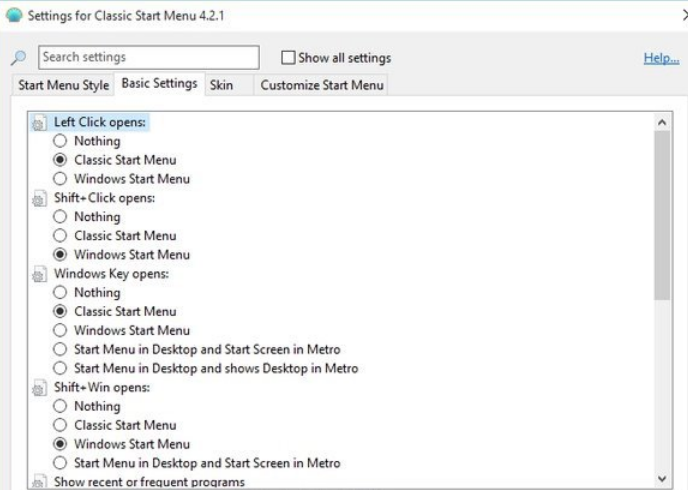Choose Start Screen in Metro under Shift+Win opens
This screenshot has width=688, height=490.
[60, 463]
